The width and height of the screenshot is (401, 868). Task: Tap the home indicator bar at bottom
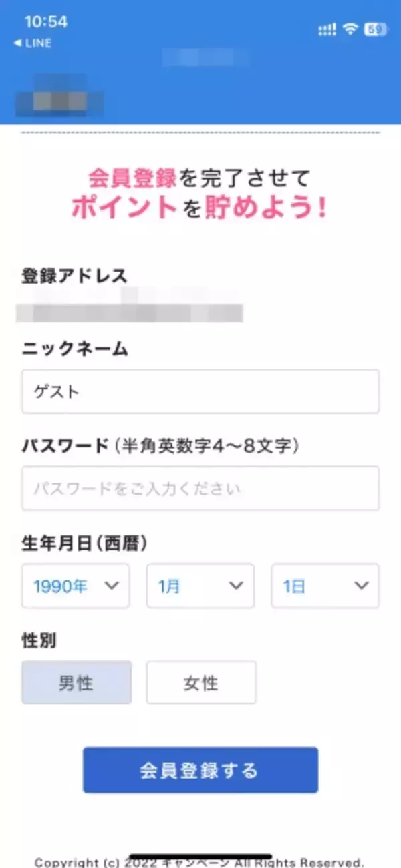coord(200,856)
